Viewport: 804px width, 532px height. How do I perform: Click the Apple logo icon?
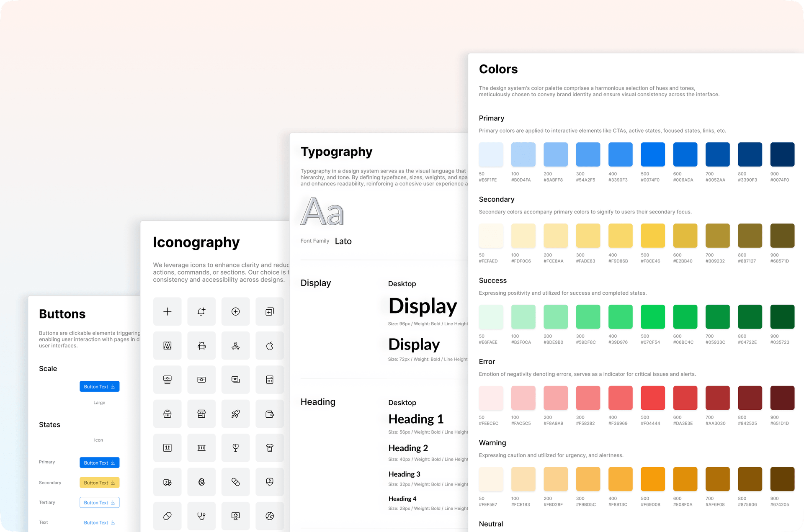[269, 345]
